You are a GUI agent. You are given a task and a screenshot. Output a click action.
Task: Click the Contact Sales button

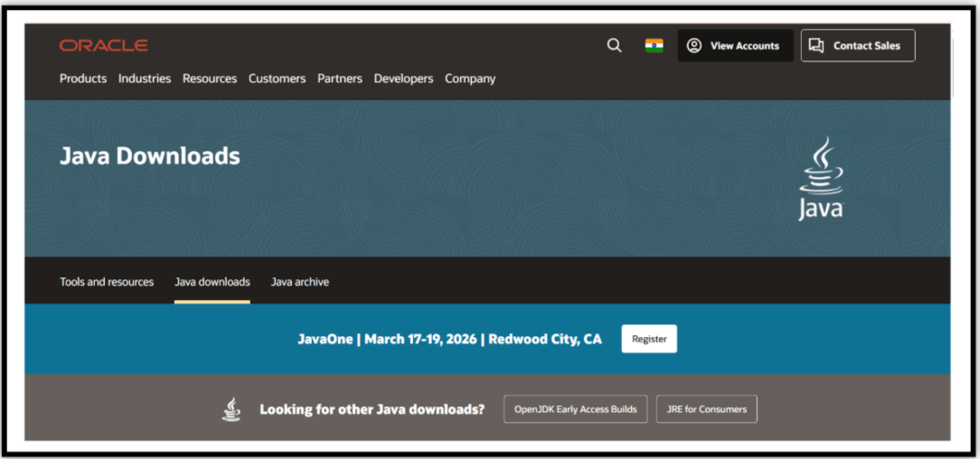(858, 45)
